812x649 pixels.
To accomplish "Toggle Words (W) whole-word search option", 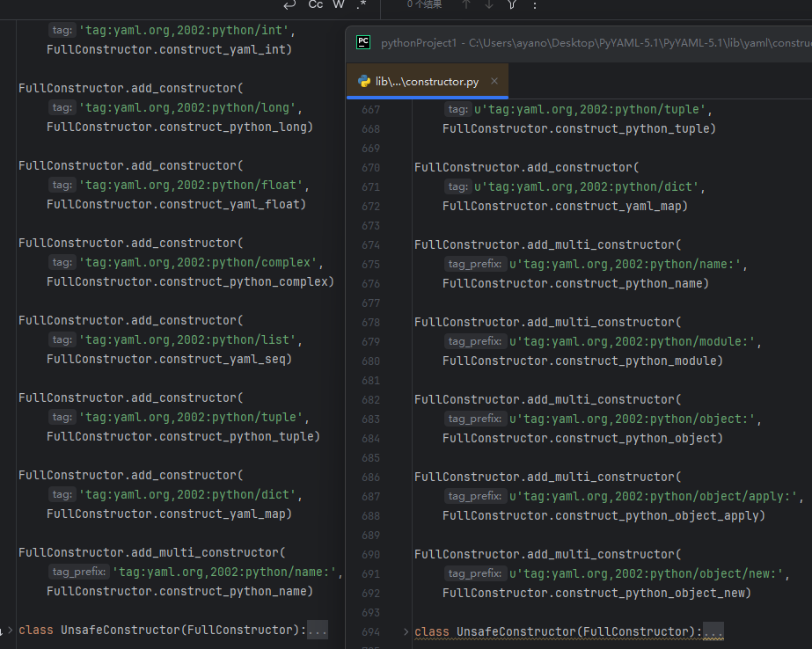I will click(339, 5).
